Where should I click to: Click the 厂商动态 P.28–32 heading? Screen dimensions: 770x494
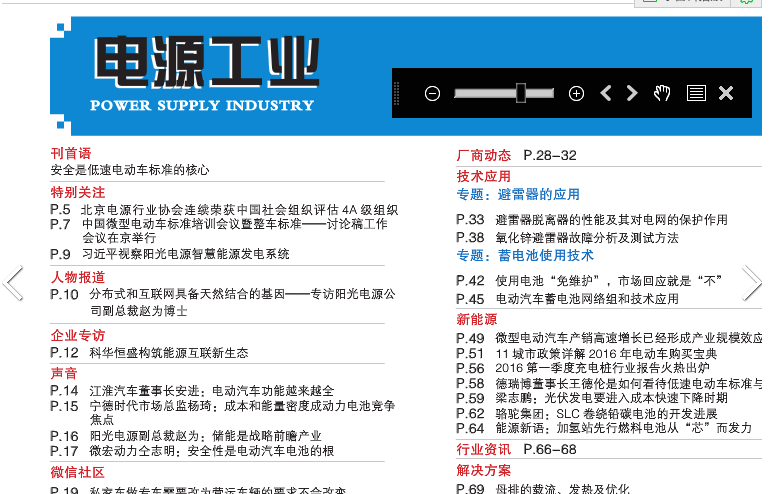[x=516, y=155]
